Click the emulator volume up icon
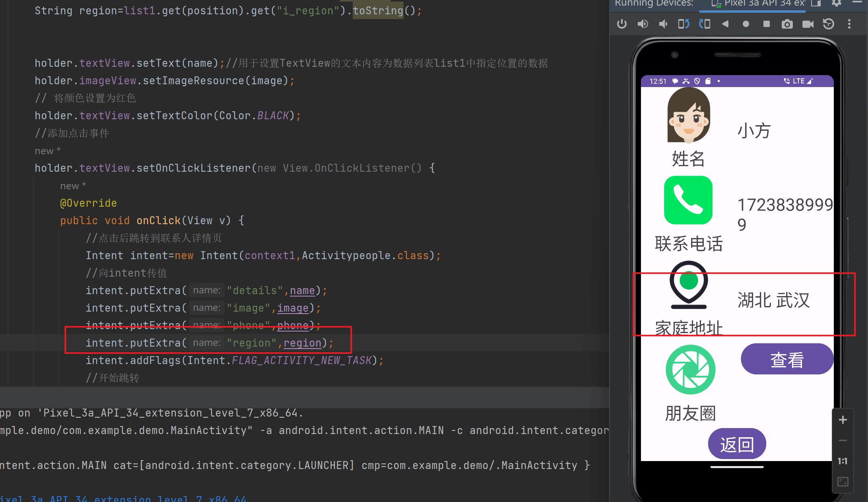 [643, 24]
